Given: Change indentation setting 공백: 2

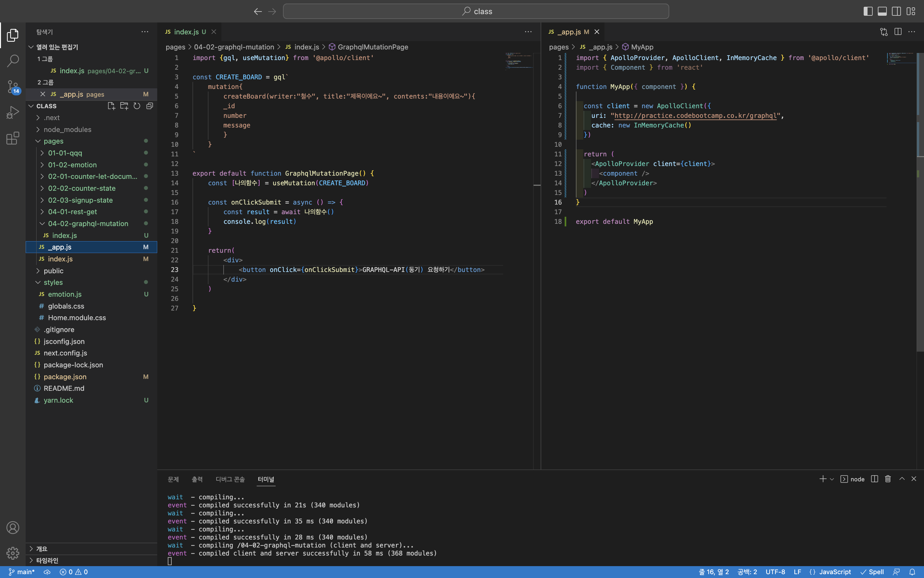Looking at the screenshot, I should click(x=747, y=572).
